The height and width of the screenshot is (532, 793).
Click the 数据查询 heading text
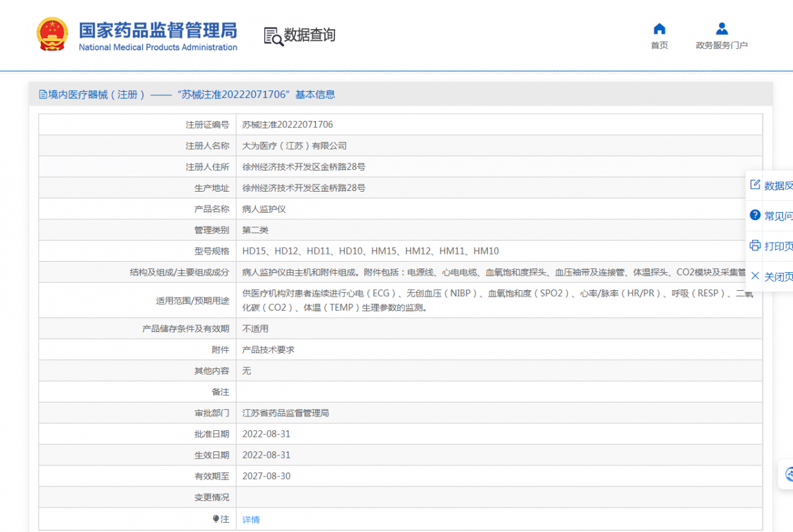[310, 35]
